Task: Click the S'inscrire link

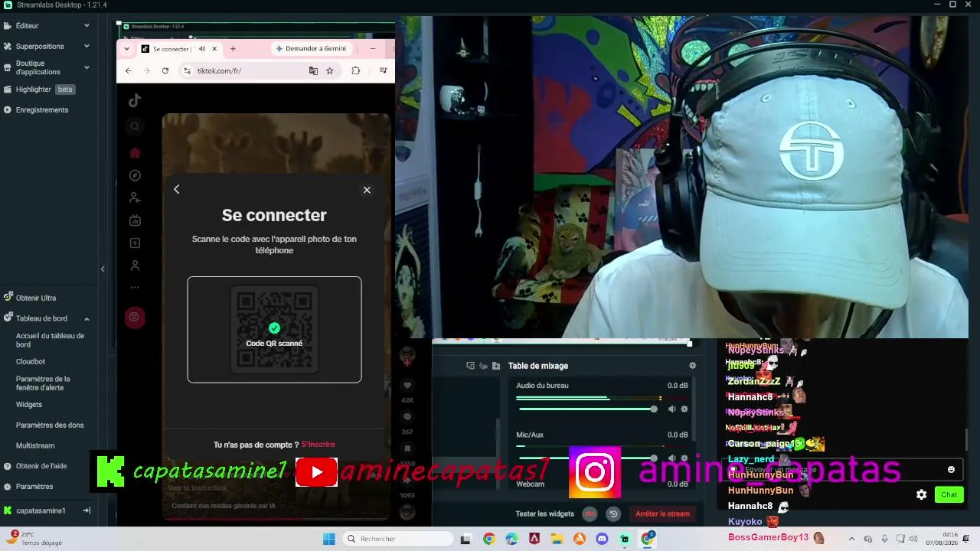Action: (318, 445)
